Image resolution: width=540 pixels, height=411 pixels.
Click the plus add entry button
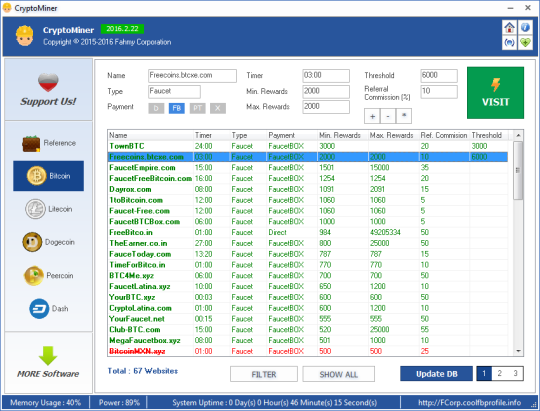coord(372,116)
